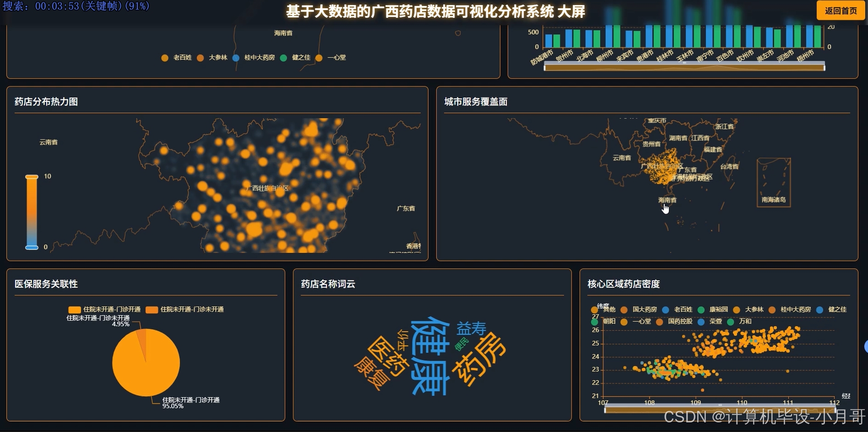Click 福建省 label on coverage map
This screenshot has height=432, width=868.
[x=713, y=150]
